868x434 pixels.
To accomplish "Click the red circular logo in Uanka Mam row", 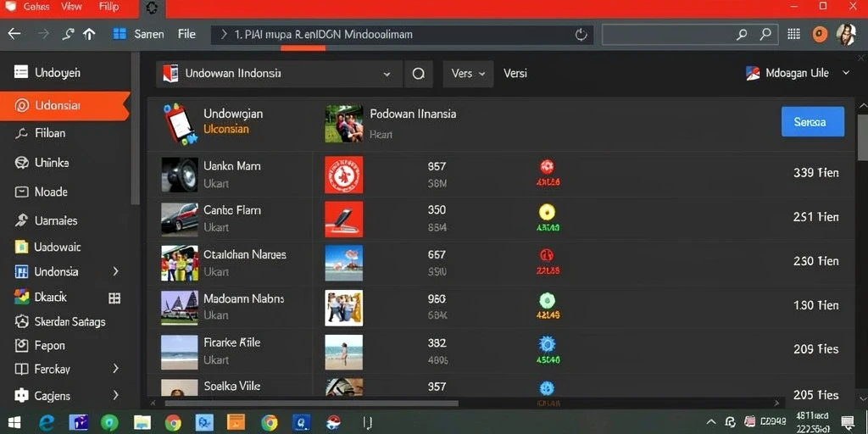I will (344, 175).
